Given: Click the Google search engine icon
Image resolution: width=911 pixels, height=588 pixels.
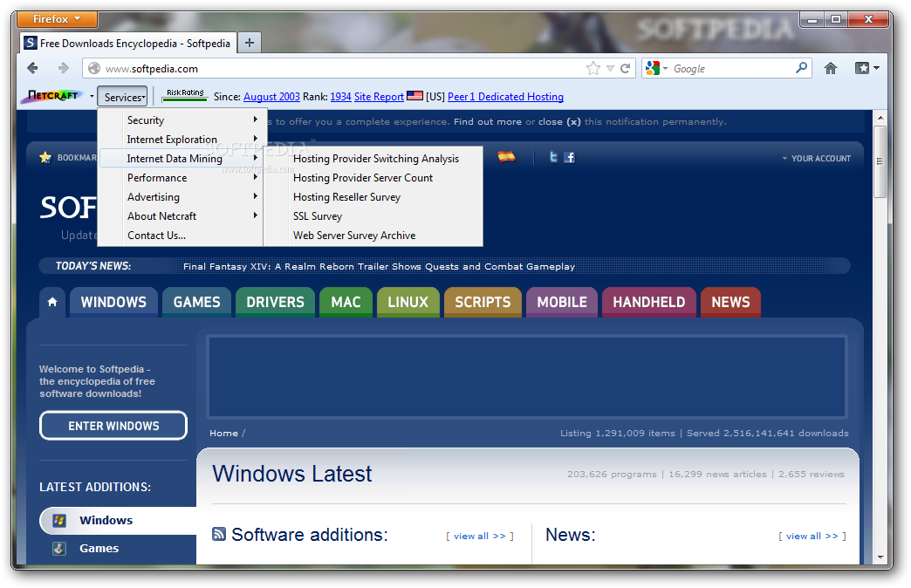Looking at the screenshot, I should [653, 68].
